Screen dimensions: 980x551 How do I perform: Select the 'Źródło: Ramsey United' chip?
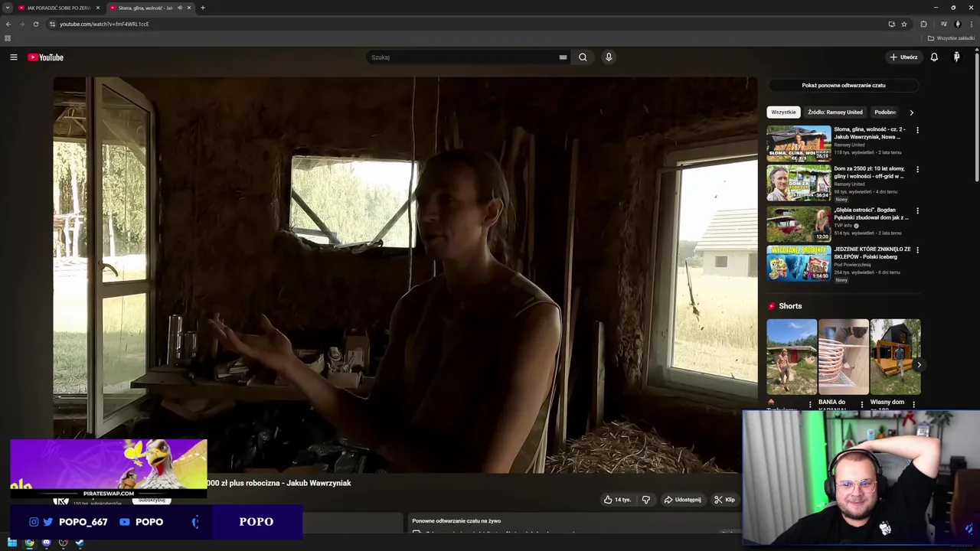[835, 112]
